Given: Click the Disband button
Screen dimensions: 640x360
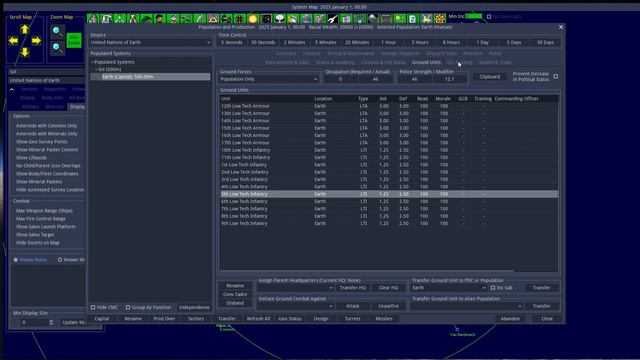Looking at the screenshot, I should click(x=235, y=303).
